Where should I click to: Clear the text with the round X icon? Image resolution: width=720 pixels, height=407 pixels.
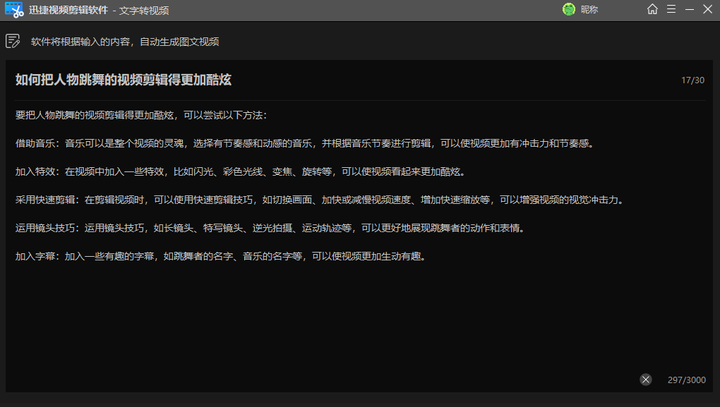(x=646, y=380)
